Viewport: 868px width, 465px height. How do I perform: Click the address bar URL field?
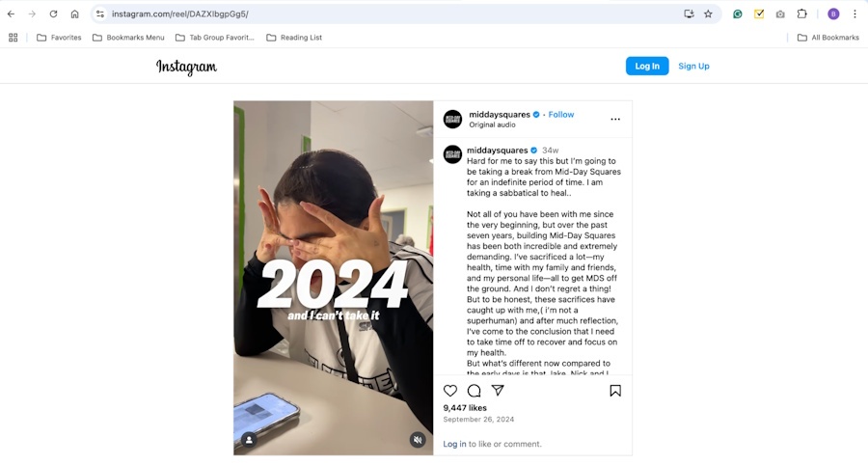[x=388, y=14]
